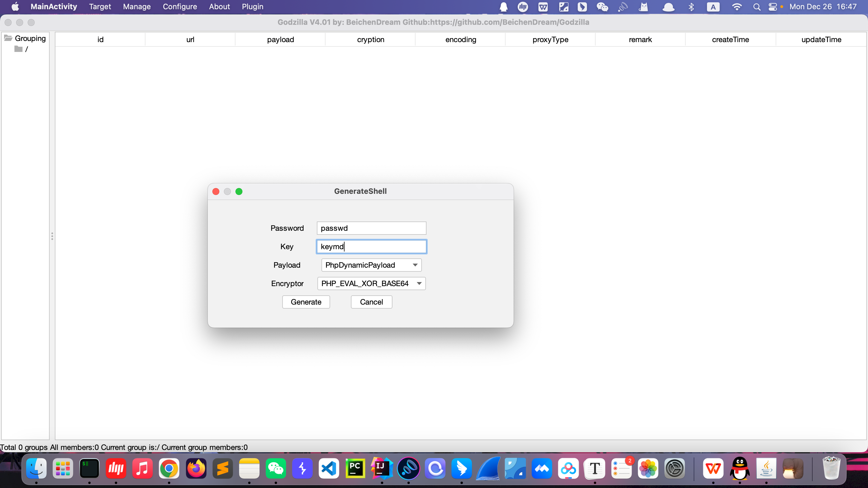Collapse the Grouping tree folder

click(8, 38)
